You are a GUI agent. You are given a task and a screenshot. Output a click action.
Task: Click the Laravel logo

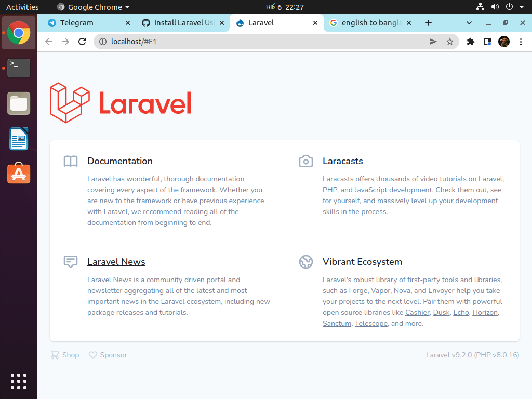[121, 103]
